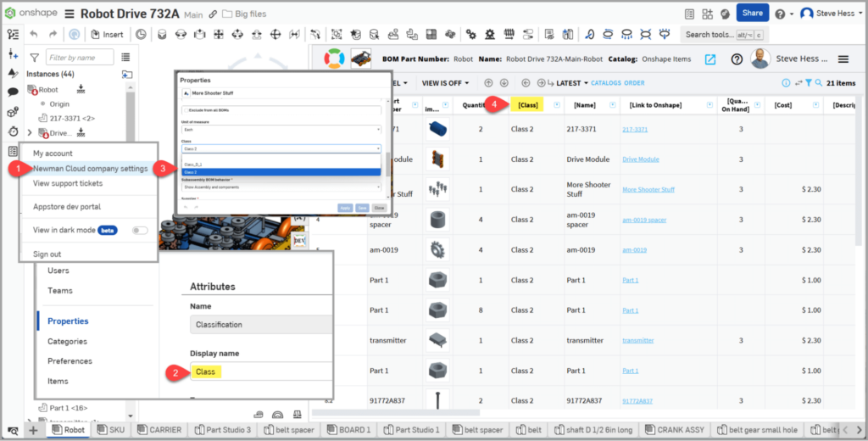Click the move up arrow in BOM toolbar

[x=488, y=83]
